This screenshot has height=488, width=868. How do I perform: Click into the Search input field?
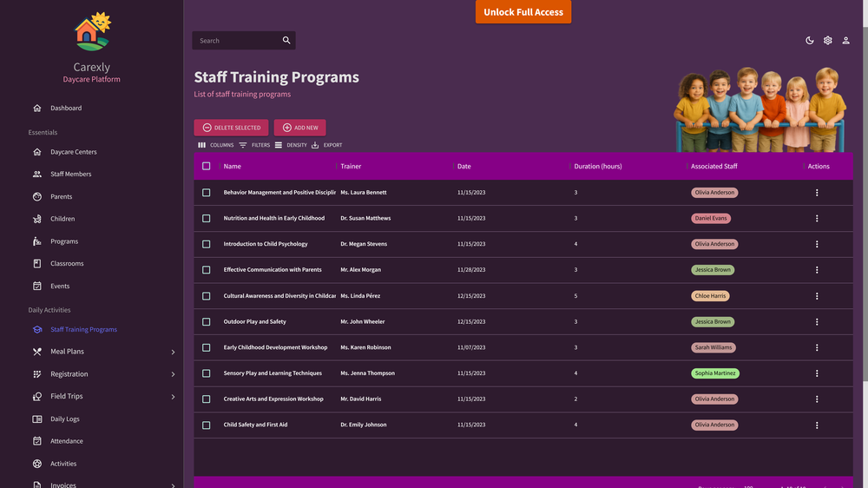pyautogui.click(x=238, y=41)
